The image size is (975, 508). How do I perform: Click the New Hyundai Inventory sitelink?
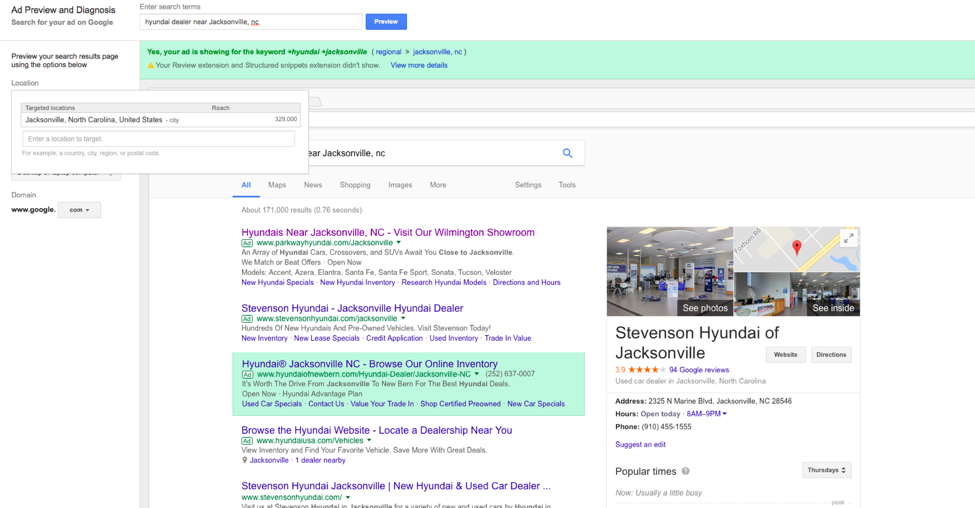(x=358, y=283)
